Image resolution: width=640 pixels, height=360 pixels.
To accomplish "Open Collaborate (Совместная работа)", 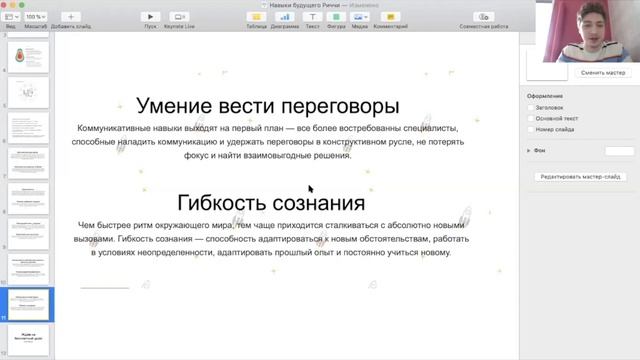I will coord(484,17).
